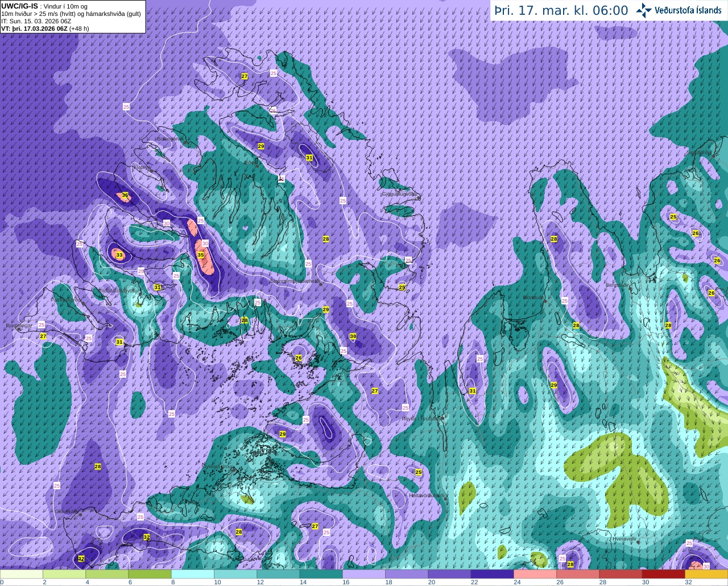Click the Siglufjörður station label
Screen dimensions: 728x586
[699, 152]
